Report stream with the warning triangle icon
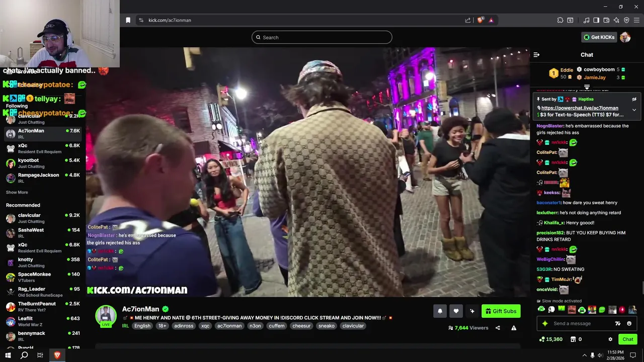 (x=514, y=328)
